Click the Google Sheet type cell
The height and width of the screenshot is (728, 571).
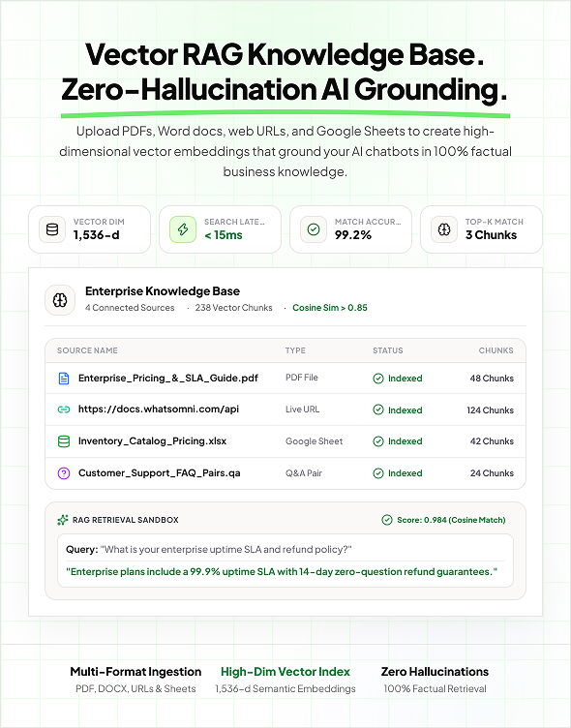pyautogui.click(x=314, y=441)
